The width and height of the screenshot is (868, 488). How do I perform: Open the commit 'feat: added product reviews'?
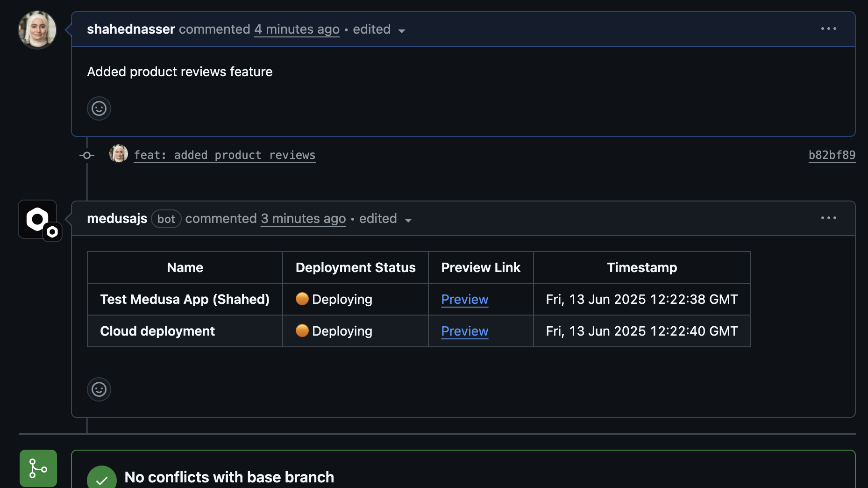click(x=224, y=155)
